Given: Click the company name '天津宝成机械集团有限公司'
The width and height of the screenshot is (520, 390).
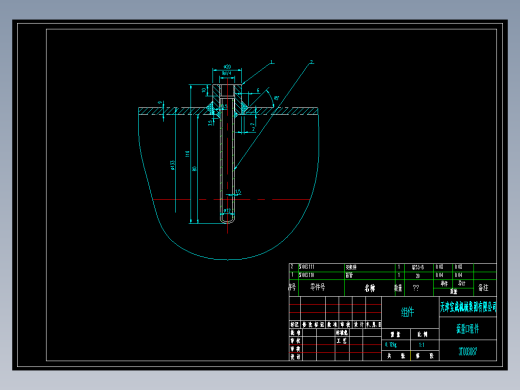Looking at the screenshot, I should 468,307.
